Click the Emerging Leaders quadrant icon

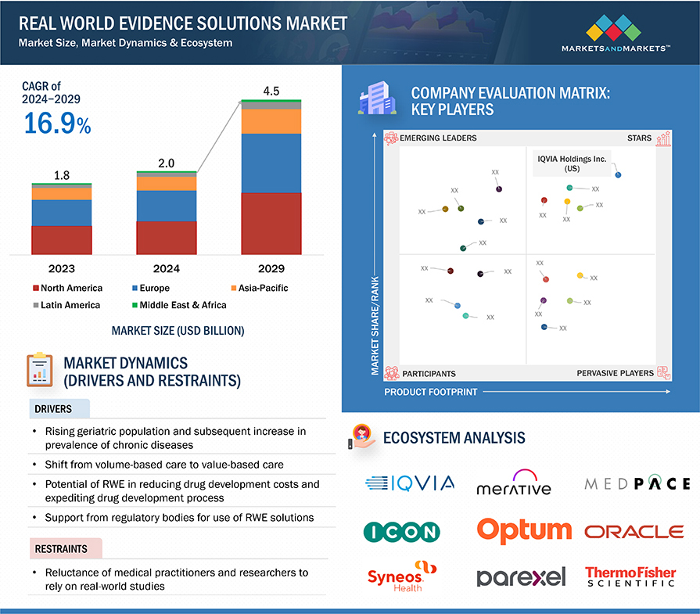pos(391,138)
